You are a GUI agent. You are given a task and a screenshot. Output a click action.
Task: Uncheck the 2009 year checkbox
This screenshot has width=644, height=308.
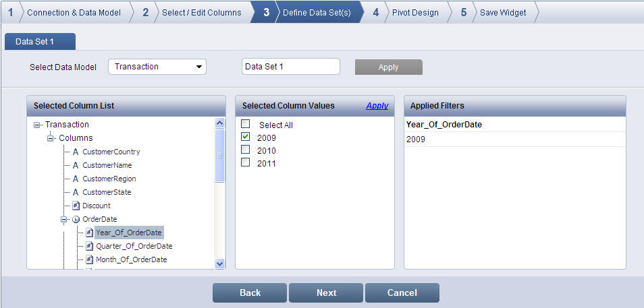(246, 137)
